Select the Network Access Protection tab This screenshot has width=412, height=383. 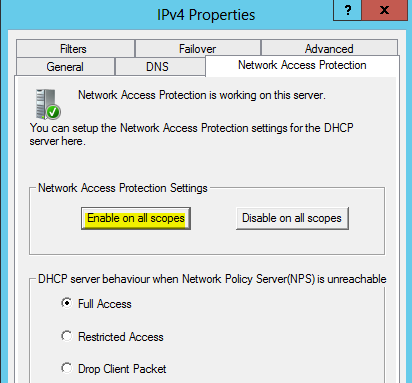pos(302,66)
